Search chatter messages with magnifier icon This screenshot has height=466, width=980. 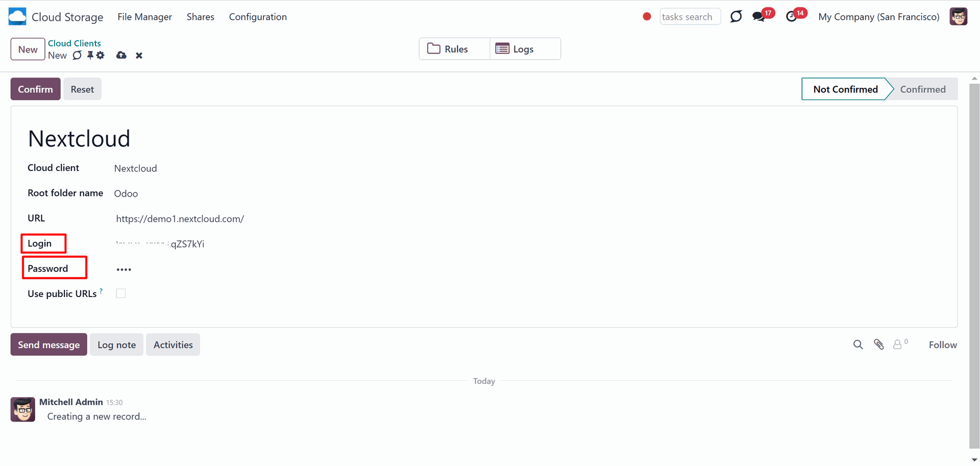[x=858, y=345]
